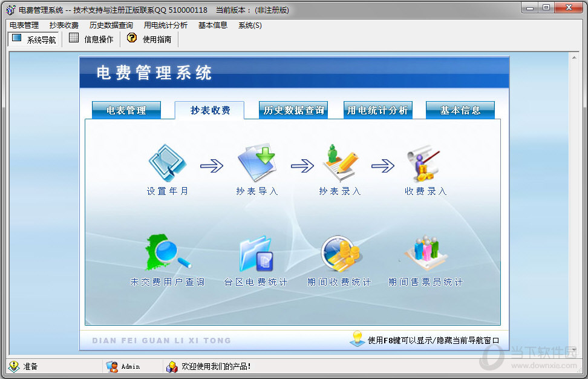The width and height of the screenshot is (588, 379).
Task: Open the 设置年月 icon
Action: (x=168, y=163)
